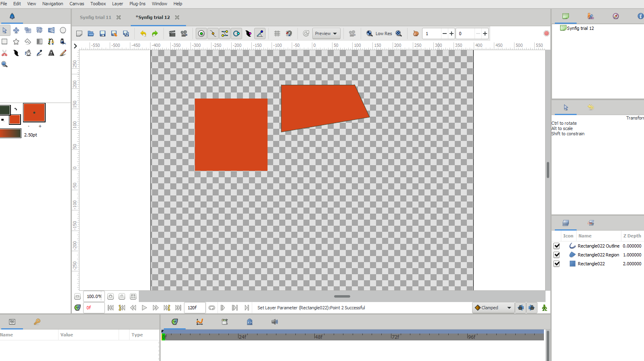Image resolution: width=644 pixels, height=361 pixels.
Task: Toggle the grid display icon
Action: point(277,34)
